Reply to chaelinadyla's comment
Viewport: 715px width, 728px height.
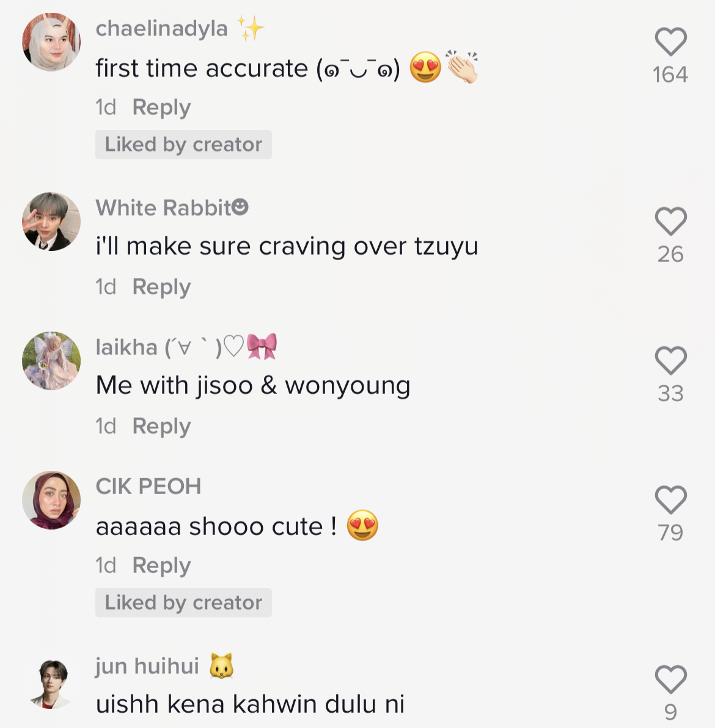coord(161,107)
